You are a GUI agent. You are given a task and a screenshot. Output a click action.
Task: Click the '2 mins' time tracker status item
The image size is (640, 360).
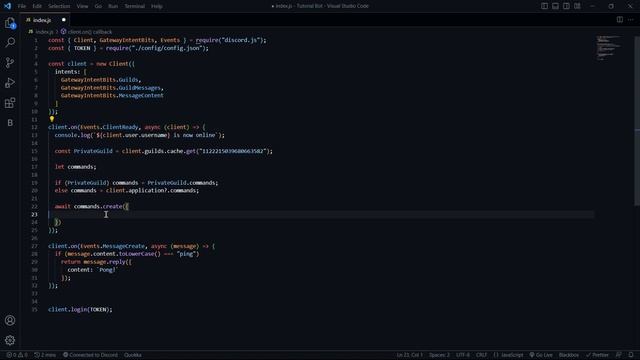coord(45,355)
